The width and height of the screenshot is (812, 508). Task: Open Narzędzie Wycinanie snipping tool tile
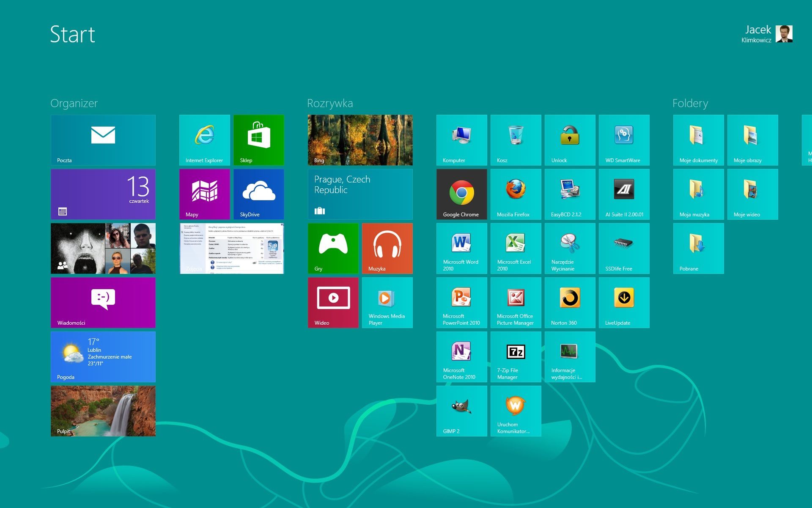click(570, 248)
